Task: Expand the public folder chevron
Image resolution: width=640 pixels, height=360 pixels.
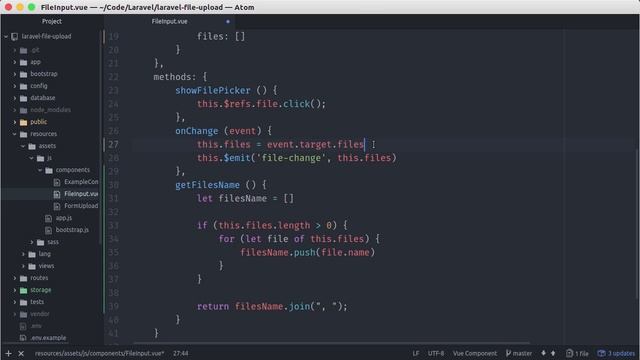Action: coord(15,122)
